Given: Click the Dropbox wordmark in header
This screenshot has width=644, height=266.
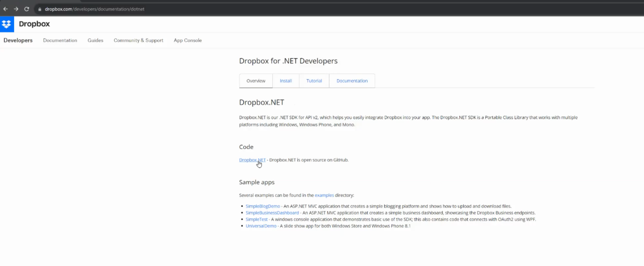Looking at the screenshot, I should (34, 24).
